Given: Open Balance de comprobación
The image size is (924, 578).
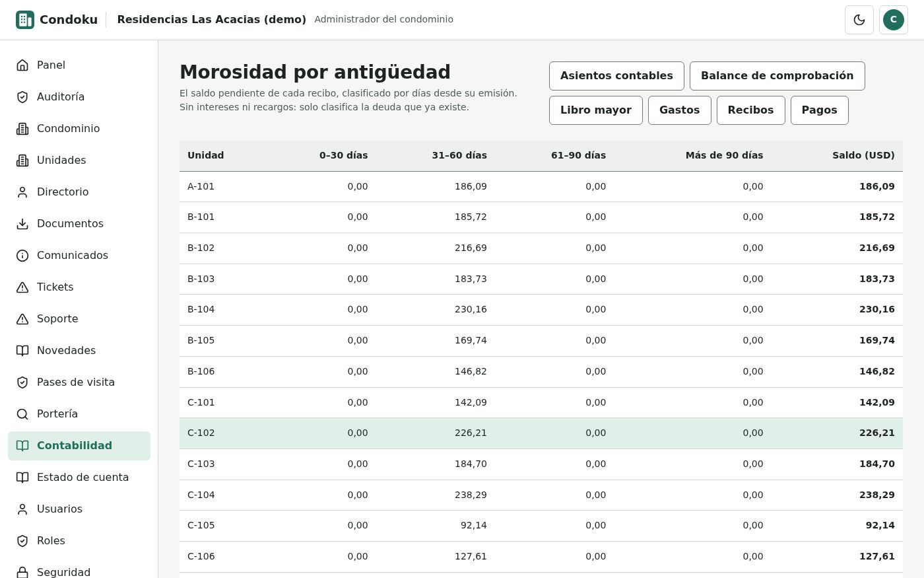Looking at the screenshot, I should 777,76.
